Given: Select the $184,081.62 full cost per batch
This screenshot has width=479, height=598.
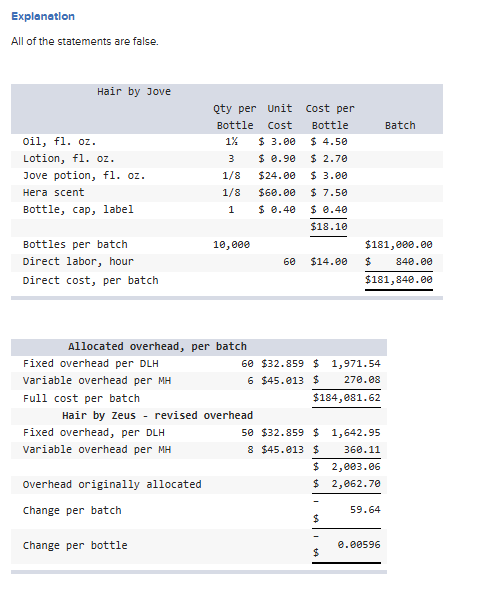Looking at the screenshot, I should [347, 398].
